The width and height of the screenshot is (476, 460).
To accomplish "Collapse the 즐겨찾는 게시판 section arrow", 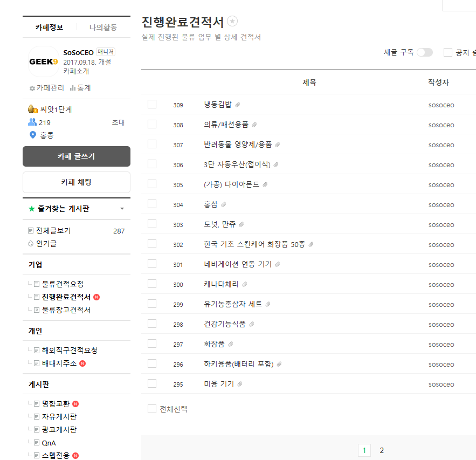I will click(122, 208).
